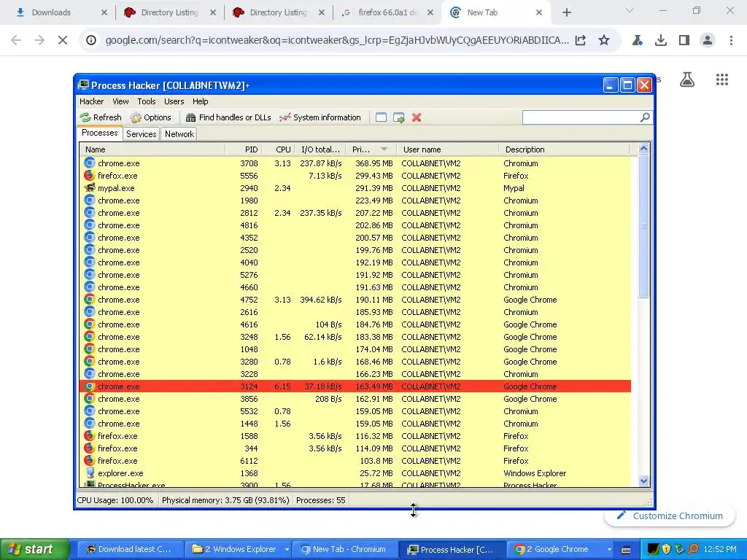Click the find window toolbar icon

pyautogui.click(x=381, y=117)
